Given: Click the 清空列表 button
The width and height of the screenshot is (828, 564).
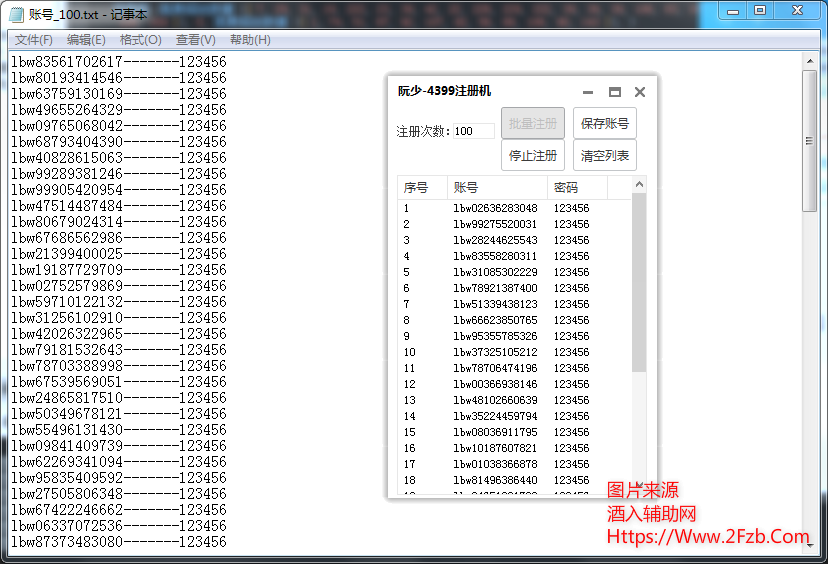Looking at the screenshot, I should [x=604, y=156].
